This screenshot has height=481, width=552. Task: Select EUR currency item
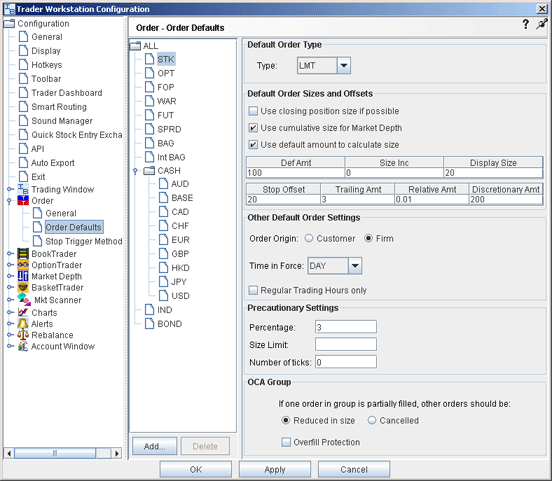coord(180,240)
